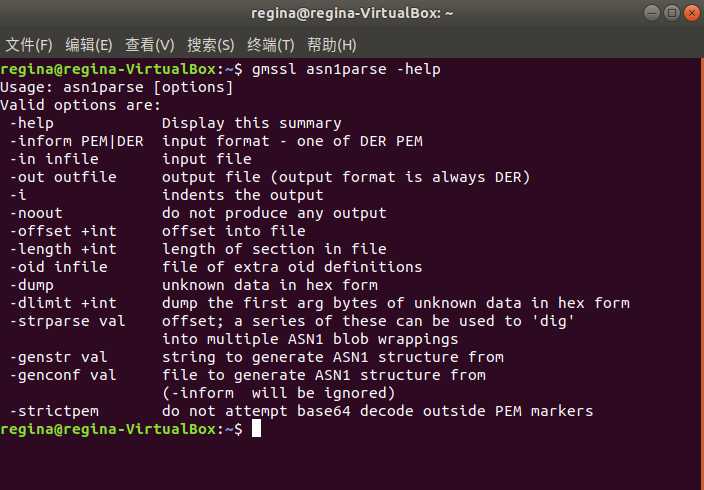Click the '-length +int' option text

pos(63,249)
